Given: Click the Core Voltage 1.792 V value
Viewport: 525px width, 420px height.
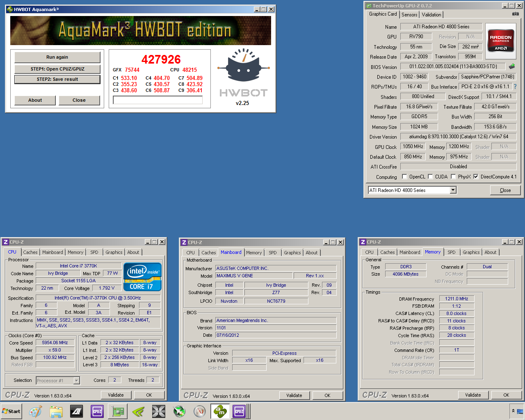Looking at the screenshot, I should (x=107, y=288).
